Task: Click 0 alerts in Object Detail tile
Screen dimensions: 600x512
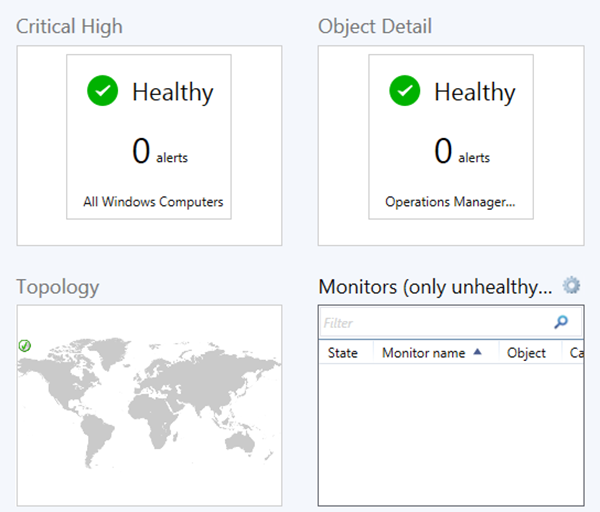Action: (461, 152)
